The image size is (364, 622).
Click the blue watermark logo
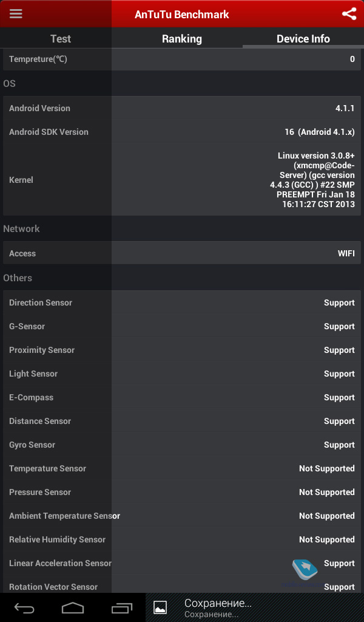click(305, 570)
